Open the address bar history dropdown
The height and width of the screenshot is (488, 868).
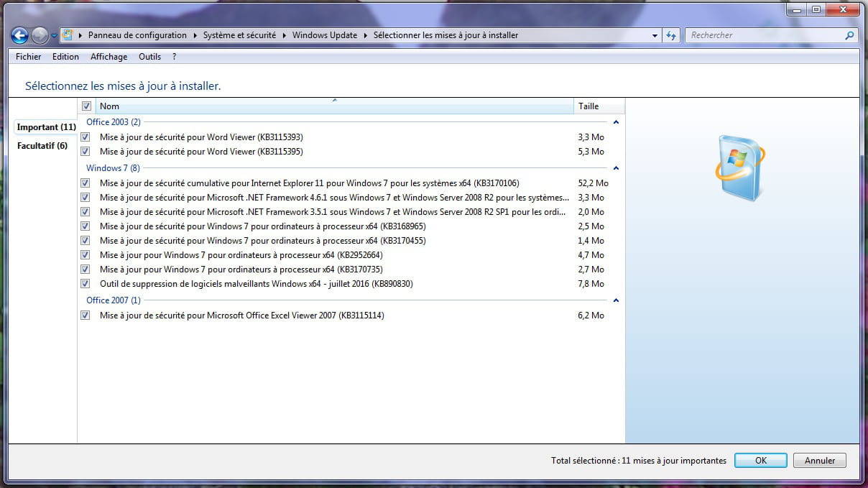pyautogui.click(x=655, y=35)
